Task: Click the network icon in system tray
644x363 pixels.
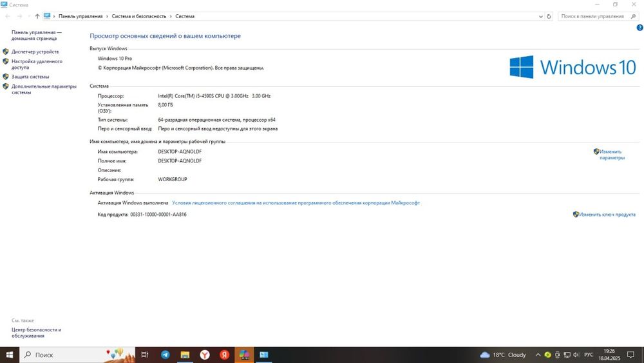Action: [567, 355]
